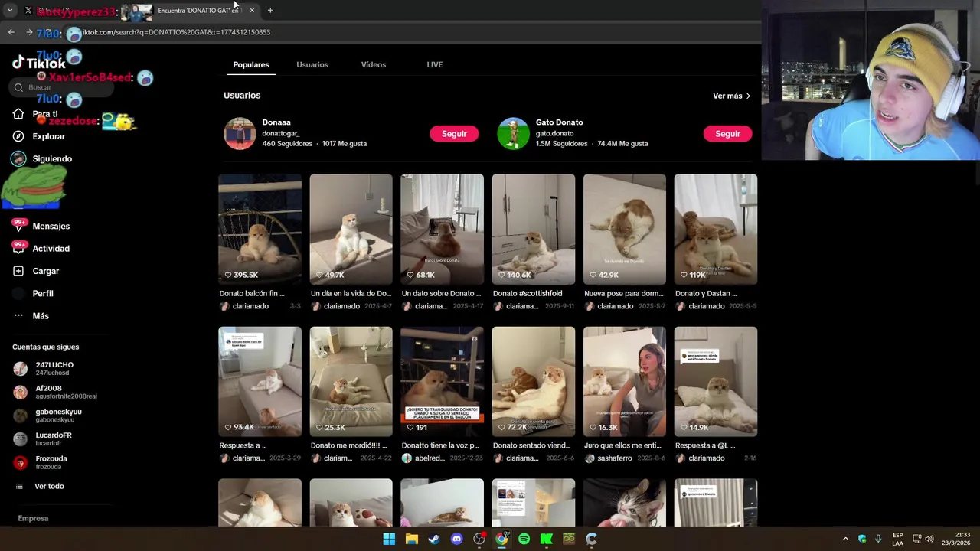Open video 'Un día en la vida de Do...' thumbnail
980x551 pixels.
click(351, 230)
